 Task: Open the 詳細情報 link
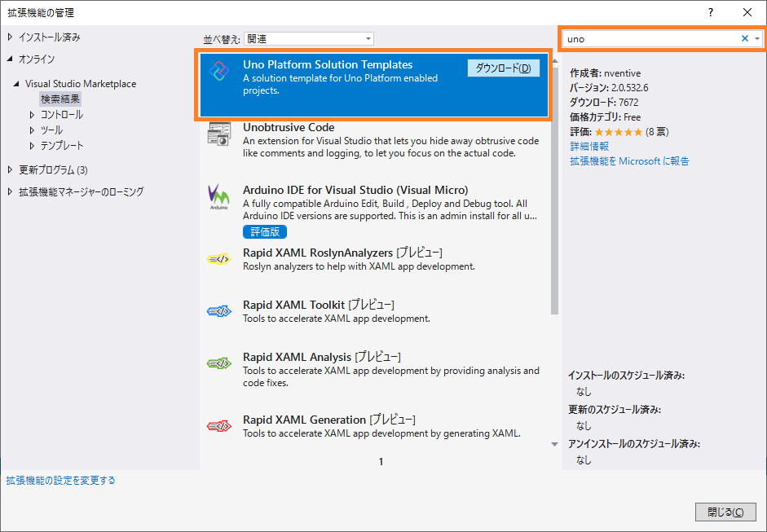[x=588, y=147]
